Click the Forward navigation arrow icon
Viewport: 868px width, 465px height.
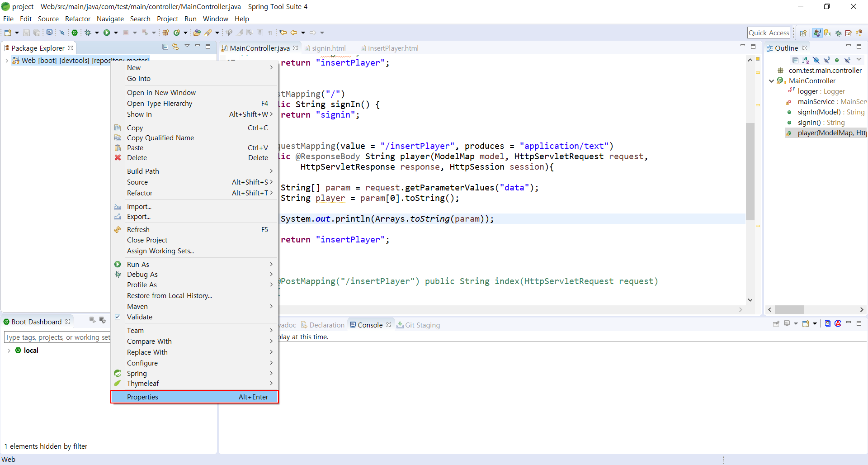[x=313, y=33]
